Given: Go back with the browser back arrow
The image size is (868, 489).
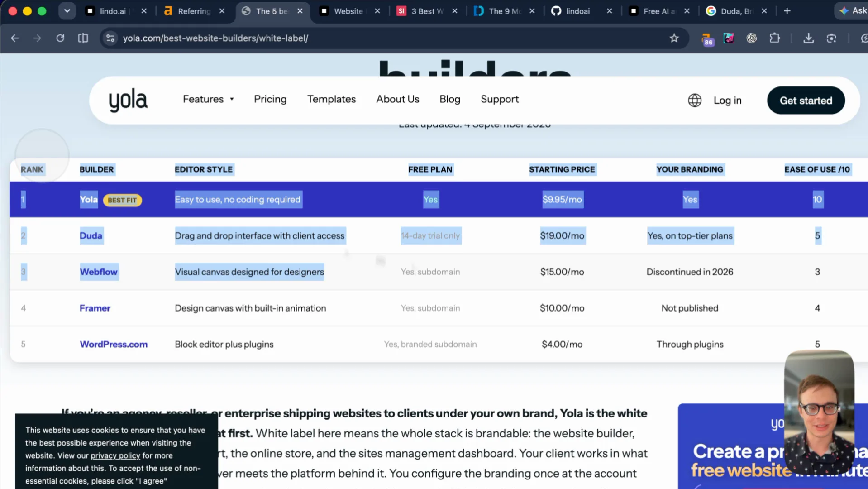Looking at the screenshot, I should 14,38.
